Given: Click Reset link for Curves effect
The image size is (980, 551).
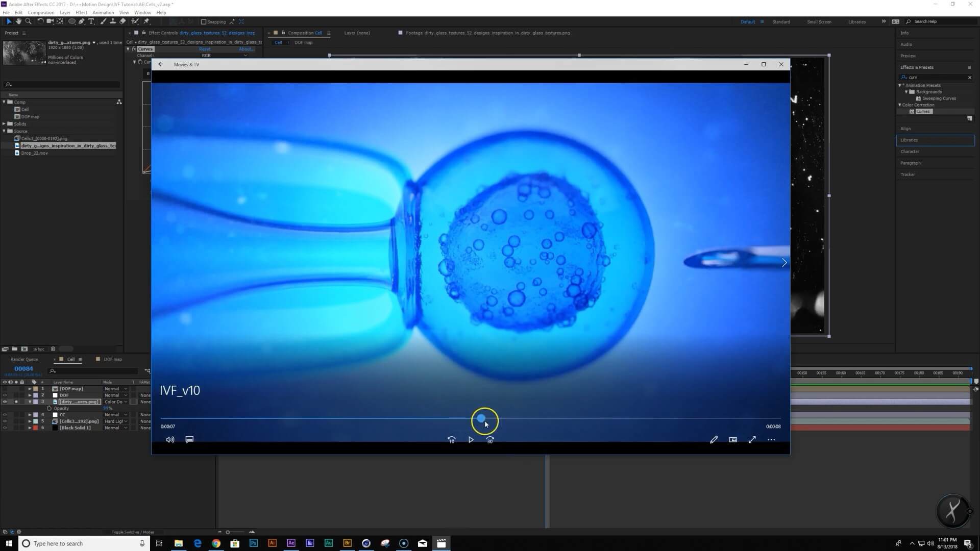Looking at the screenshot, I should pos(205,49).
